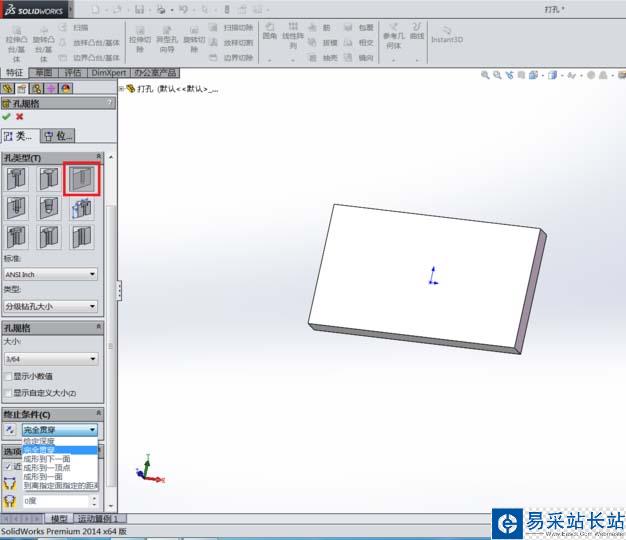The width and height of the screenshot is (626, 540).
Task: Click the Zoom to Fit view icon
Action: (485, 75)
